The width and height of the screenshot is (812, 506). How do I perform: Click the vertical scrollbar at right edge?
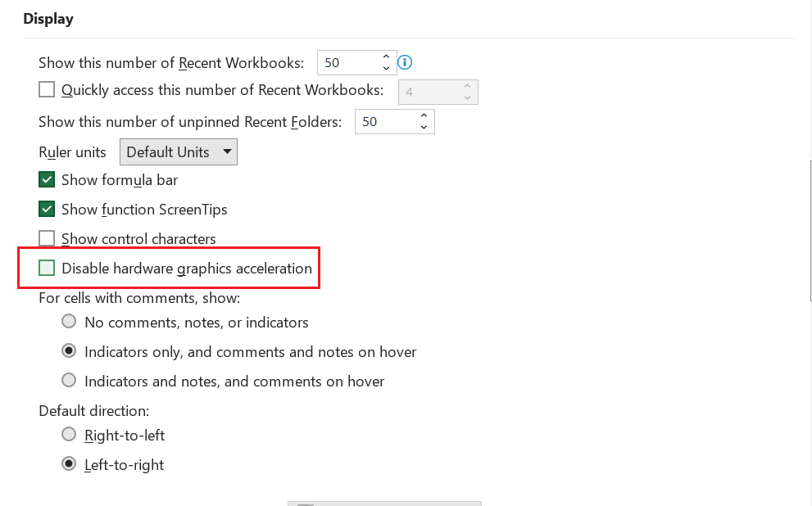(810, 230)
